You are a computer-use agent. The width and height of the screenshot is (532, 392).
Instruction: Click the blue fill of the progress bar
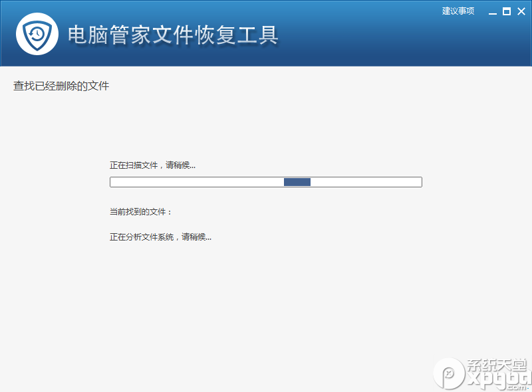297,181
